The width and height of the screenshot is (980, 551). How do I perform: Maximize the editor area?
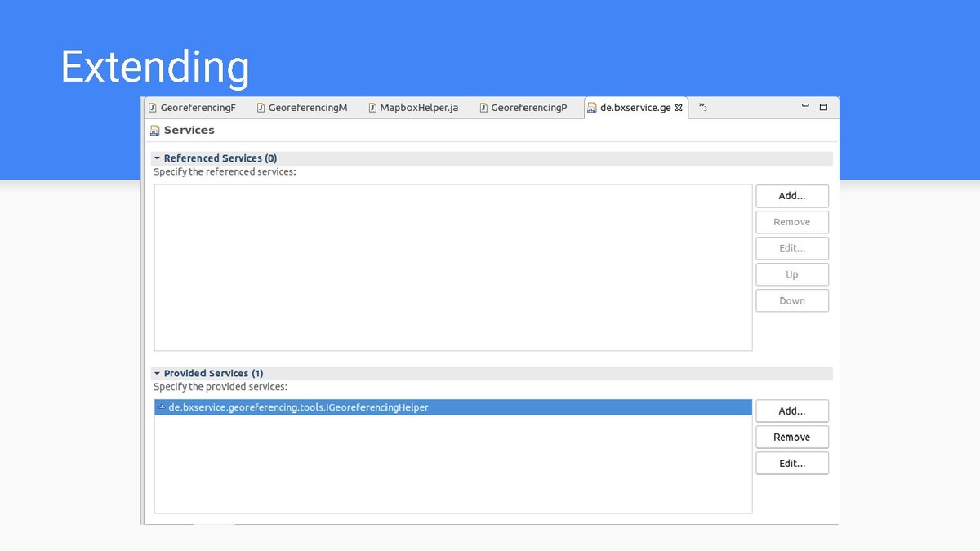(823, 107)
